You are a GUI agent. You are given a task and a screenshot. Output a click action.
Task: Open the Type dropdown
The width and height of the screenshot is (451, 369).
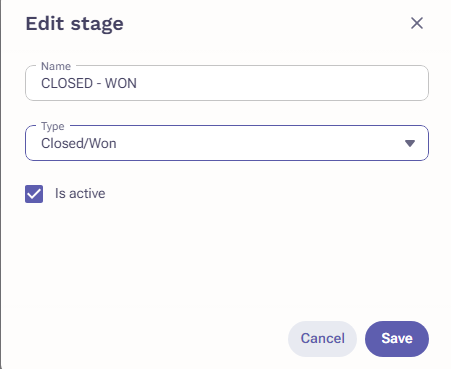click(227, 143)
